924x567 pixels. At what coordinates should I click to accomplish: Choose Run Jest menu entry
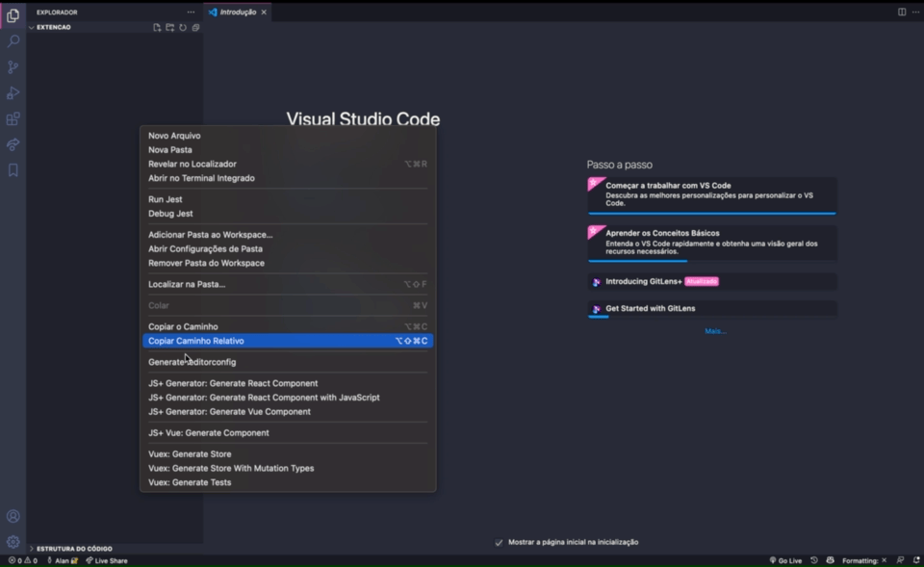[288, 199]
